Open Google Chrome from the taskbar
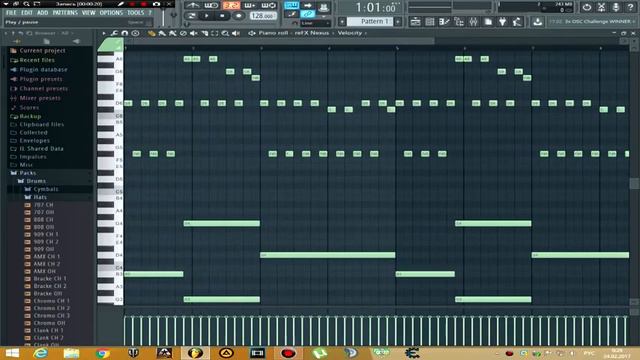This screenshot has height=360, width=640. [x=102, y=353]
